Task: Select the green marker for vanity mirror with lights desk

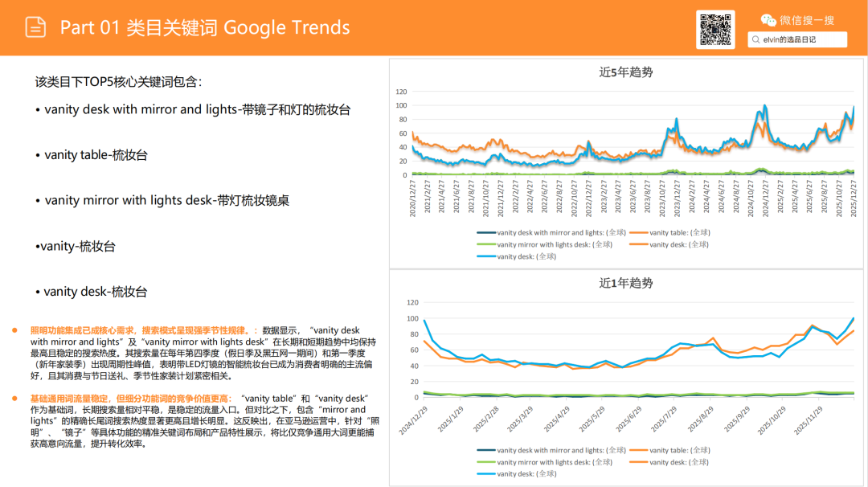Action: click(x=485, y=245)
